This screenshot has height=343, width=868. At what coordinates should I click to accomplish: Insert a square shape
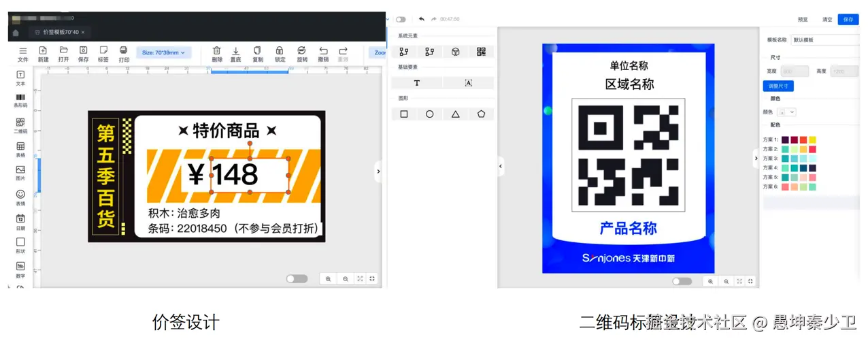click(x=404, y=114)
